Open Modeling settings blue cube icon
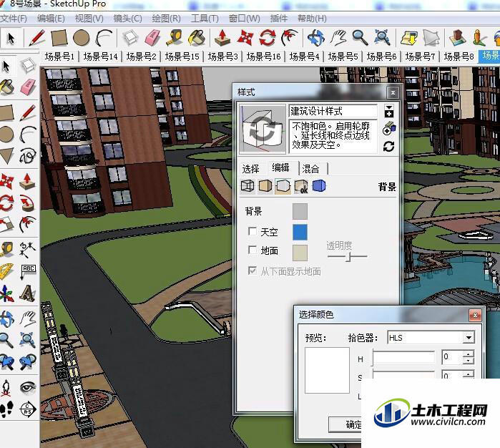This screenshot has width=500, height=448. [x=319, y=186]
